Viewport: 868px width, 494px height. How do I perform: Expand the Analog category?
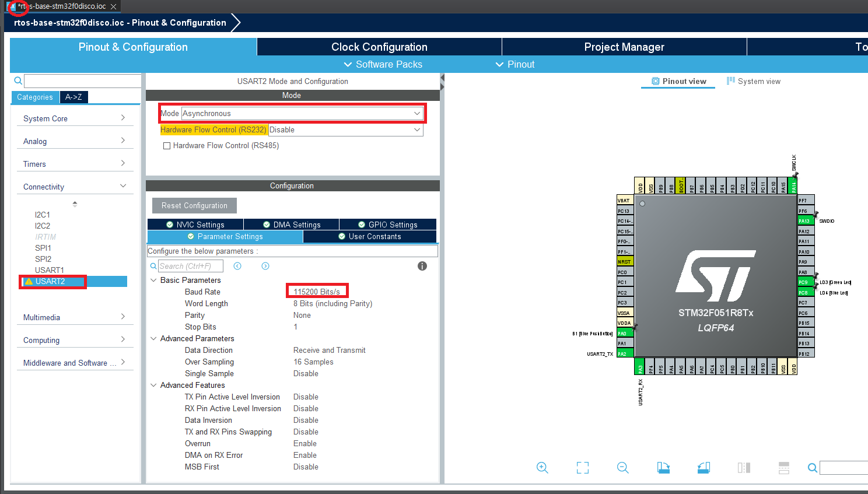pyautogui.click(x=75, y=141)
